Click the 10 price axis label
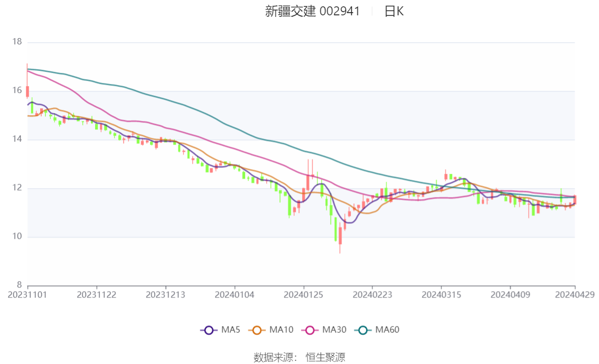 click(17, 237)
